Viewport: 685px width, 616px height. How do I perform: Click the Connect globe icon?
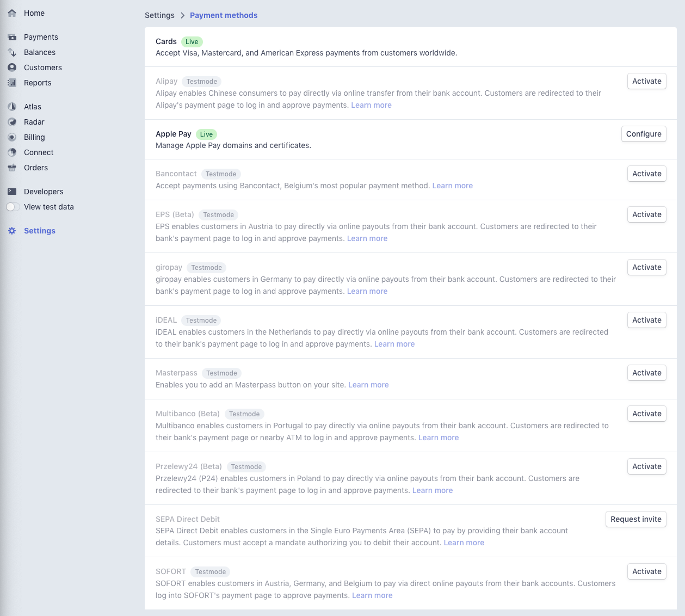[x=12, y=152]
